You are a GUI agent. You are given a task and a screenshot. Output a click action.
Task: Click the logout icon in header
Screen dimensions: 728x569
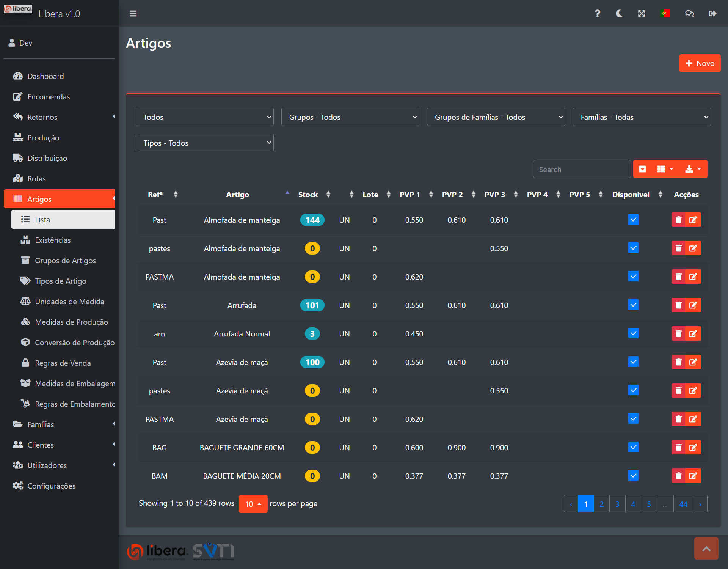click(712, 14)
